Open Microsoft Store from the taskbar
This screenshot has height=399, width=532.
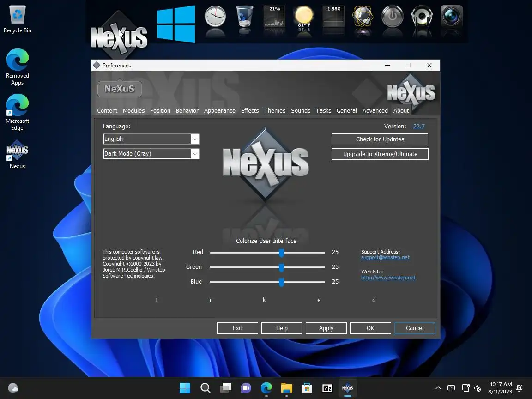click(307, 388)
